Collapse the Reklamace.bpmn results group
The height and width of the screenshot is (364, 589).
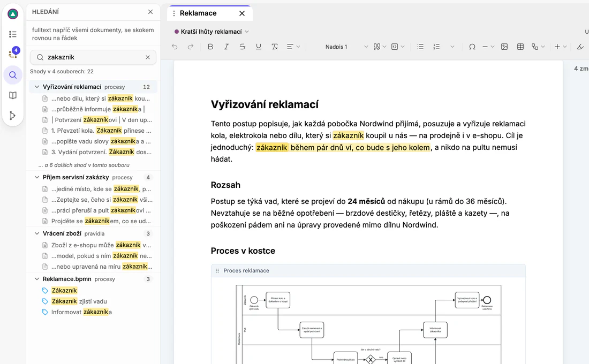[37, 279]
